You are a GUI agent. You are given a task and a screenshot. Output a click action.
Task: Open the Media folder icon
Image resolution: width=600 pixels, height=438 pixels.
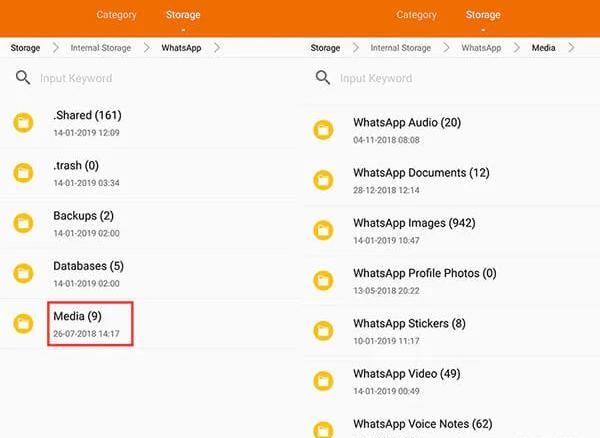[23, 324]
